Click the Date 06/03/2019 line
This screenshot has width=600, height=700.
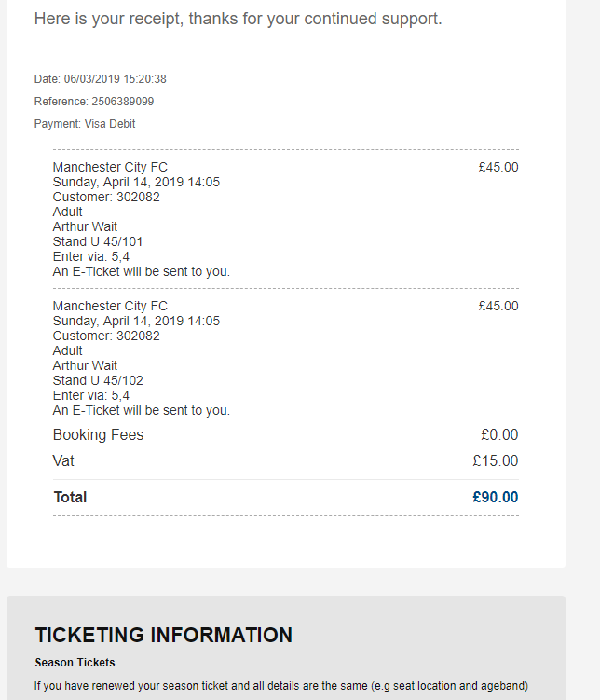click(101, 79)
